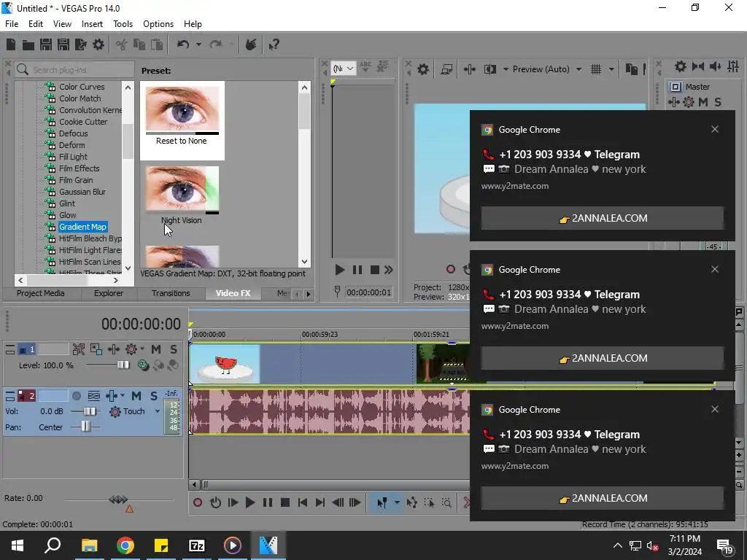Screen dimensions: 747x560
Task: Toggle Solo on Master bus
Action: coord(718,102)
